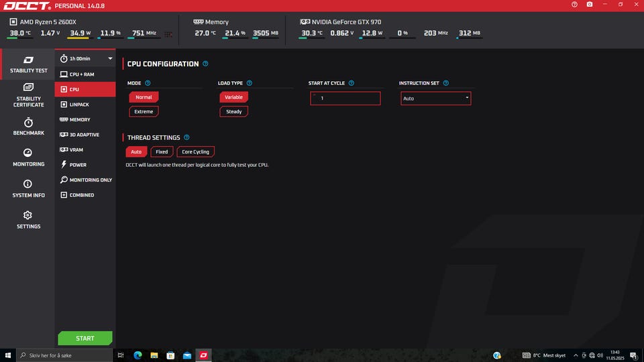The image size is (644, 362).
Task: Show hidden system tray icons
Action: tap(576, 355)
